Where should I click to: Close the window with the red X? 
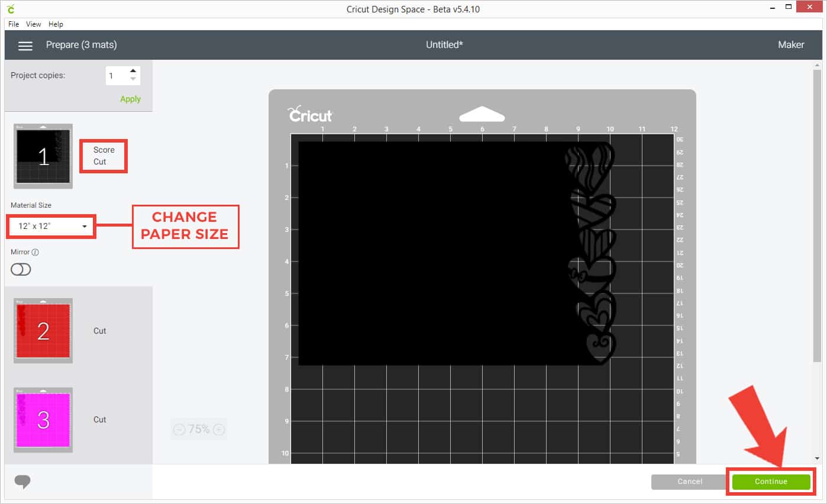(x=810, y=7)
